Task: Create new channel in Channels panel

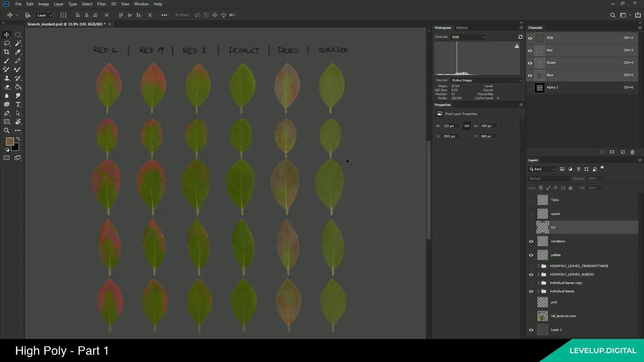Action: tap(623, 152)
